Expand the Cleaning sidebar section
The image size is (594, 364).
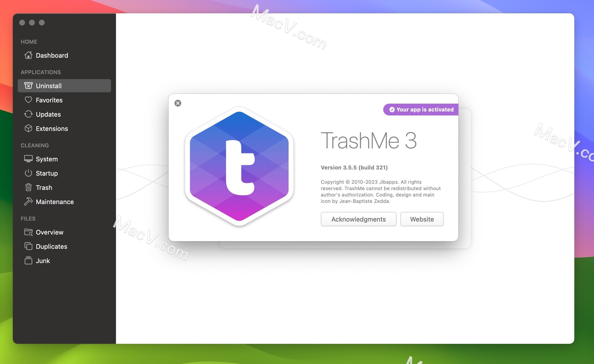click(35, 145)
